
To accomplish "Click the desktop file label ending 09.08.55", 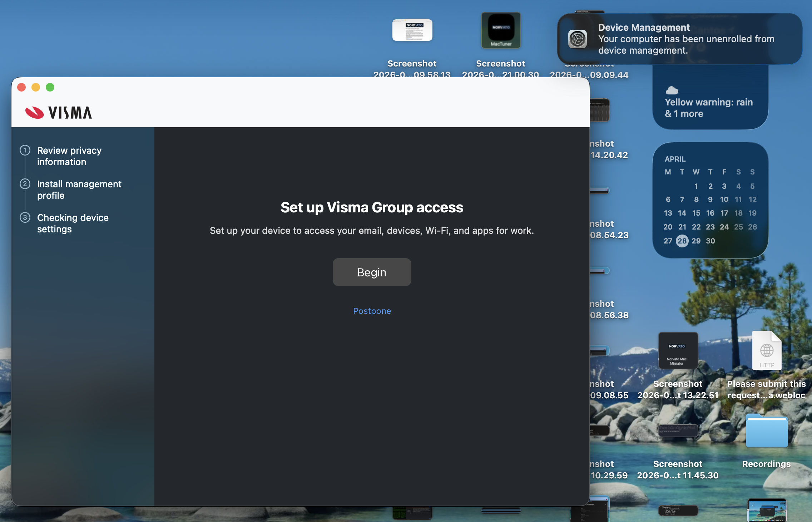I will click(x=609, y=390).
